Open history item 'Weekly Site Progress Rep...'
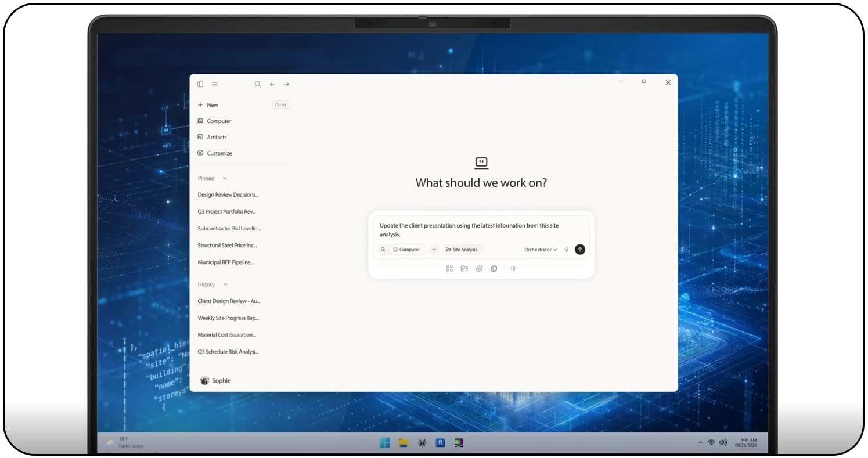This screenshot has height=458, width=868. [x=228, y=318]
